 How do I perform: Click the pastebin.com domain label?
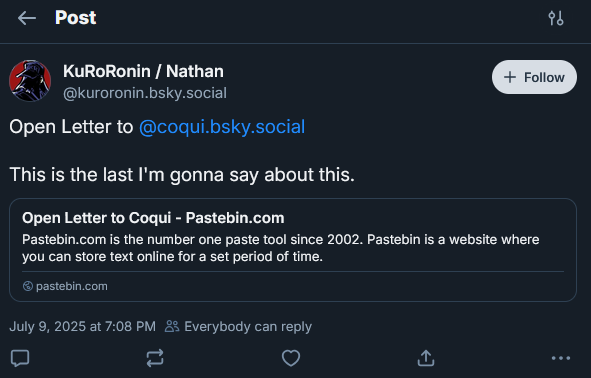72,286
